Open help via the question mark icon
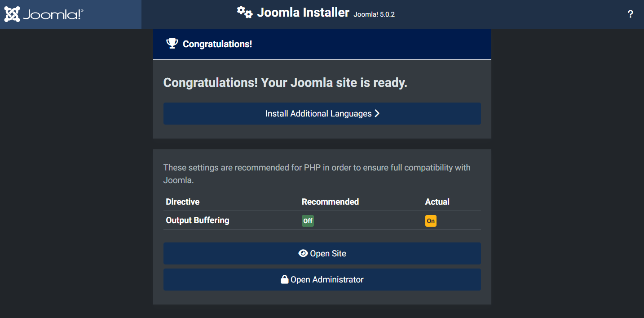Screen dimensions: 644x318 (x=630, y=14)
